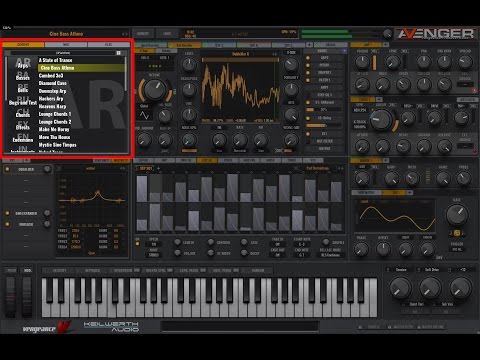Click the step sequencer Gate knob
The image size is (480, 360).
[x=244, y=242]
